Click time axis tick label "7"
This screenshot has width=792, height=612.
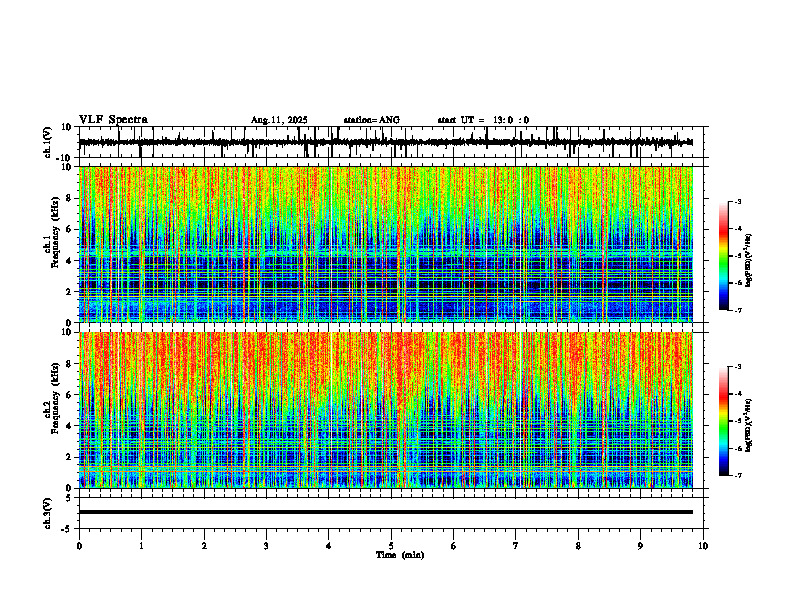[516, 546]
